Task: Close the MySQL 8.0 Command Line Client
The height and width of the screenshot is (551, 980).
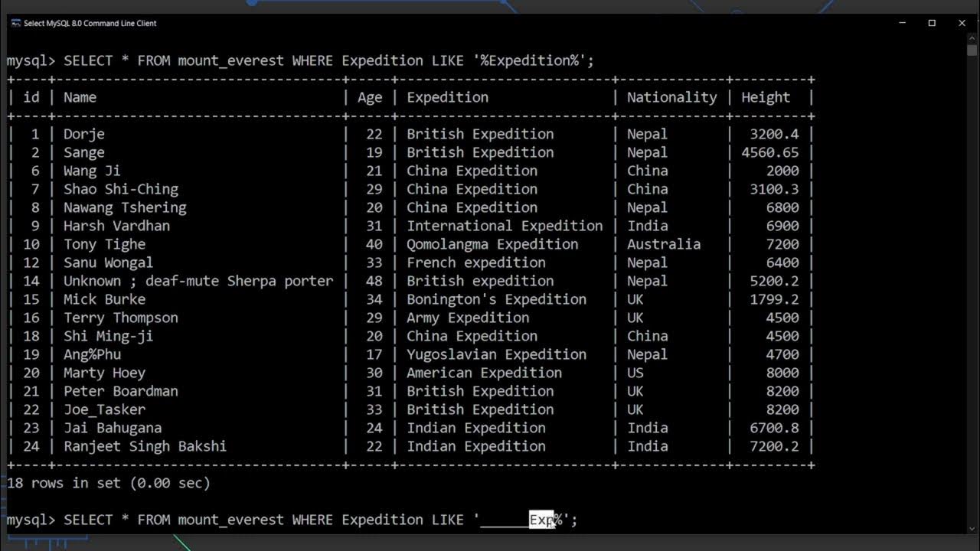Action: point(962,23)
